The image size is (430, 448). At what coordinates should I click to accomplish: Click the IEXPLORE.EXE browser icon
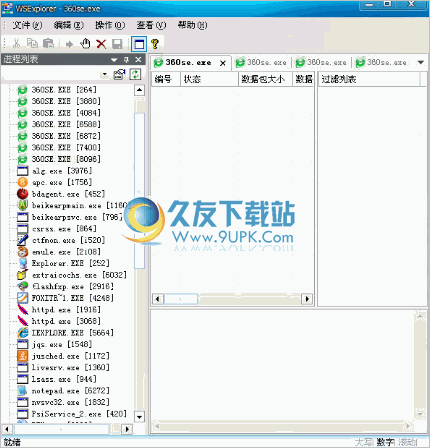(x=23, y=333)
